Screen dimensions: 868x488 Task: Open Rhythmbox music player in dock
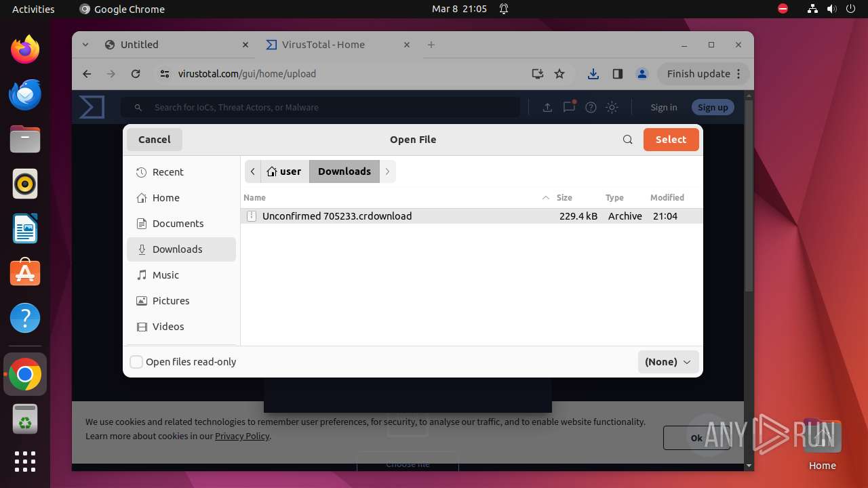(25, 184)
